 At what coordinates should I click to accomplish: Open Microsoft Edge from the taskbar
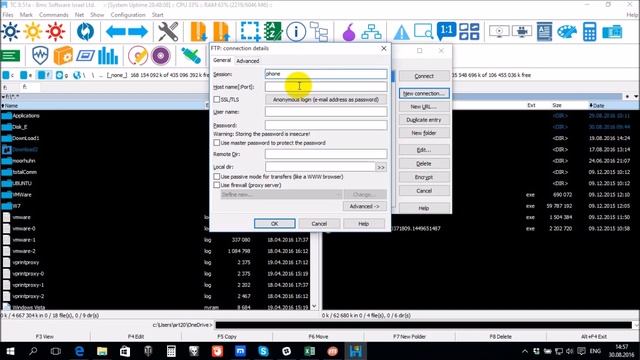tap(79, 351)
